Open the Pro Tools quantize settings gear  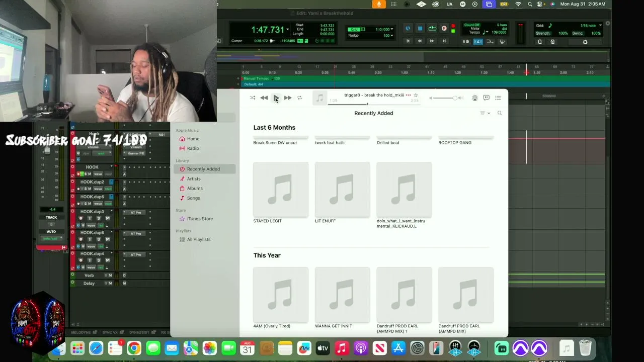pyautogui.click(x=585, y=42)
